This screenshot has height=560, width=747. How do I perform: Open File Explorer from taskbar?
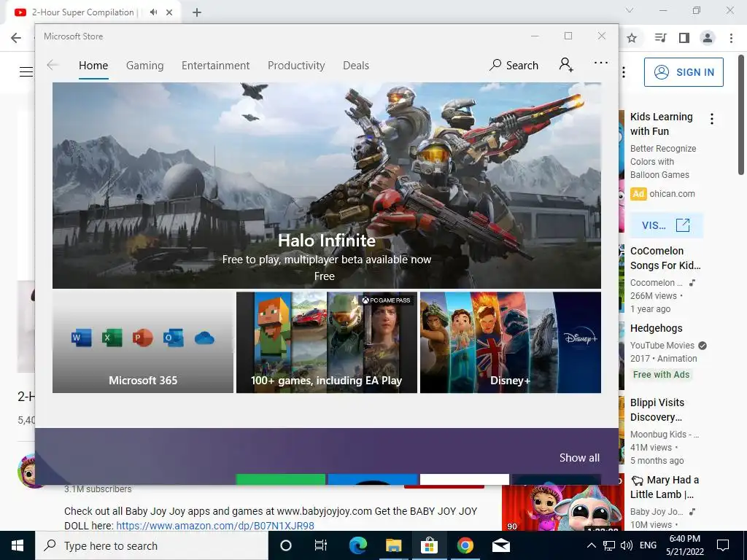(x=393, y=545)
